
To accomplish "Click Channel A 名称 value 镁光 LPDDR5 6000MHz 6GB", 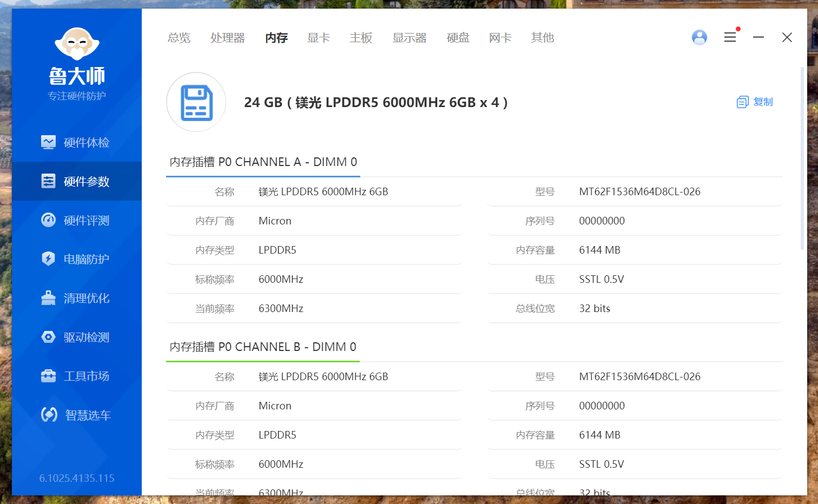I will tap(324, 191).
